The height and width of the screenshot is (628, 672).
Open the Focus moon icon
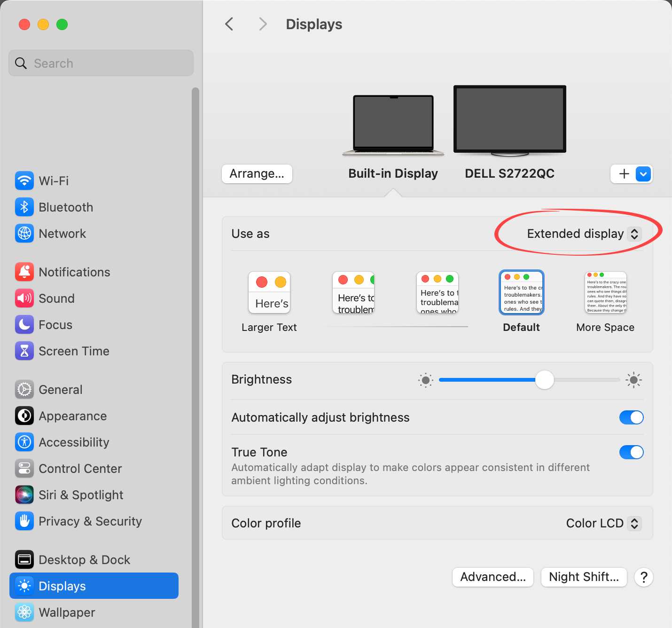24,325
